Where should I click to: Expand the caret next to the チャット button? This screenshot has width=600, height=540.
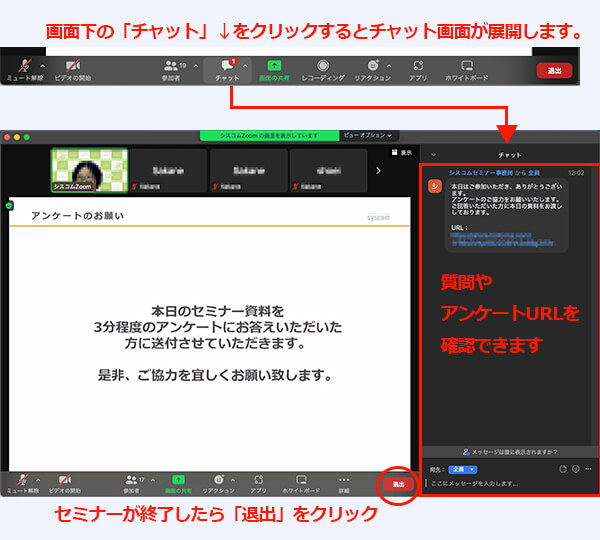pos(245,66)
